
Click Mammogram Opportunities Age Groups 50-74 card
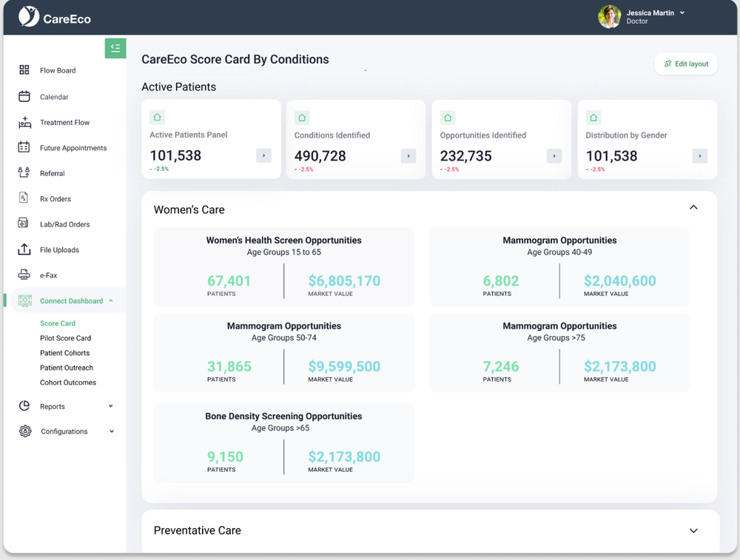[283, 353]
